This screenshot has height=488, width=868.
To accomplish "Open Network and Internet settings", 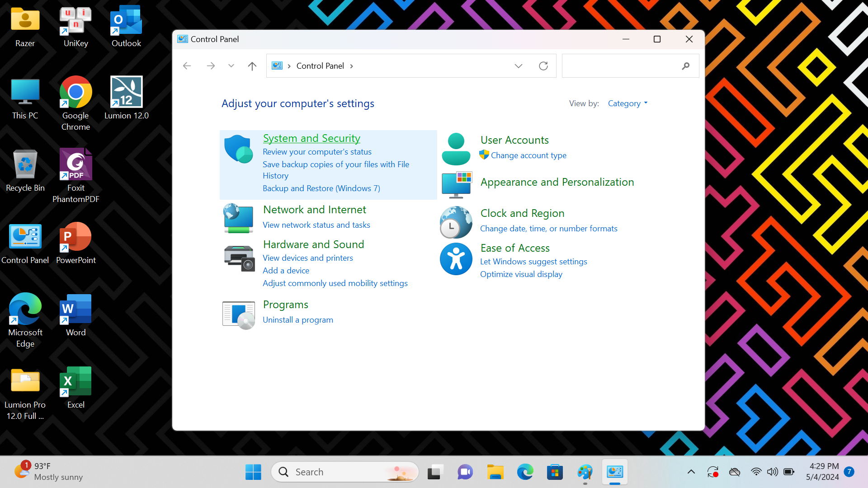I will pos(314,209).
